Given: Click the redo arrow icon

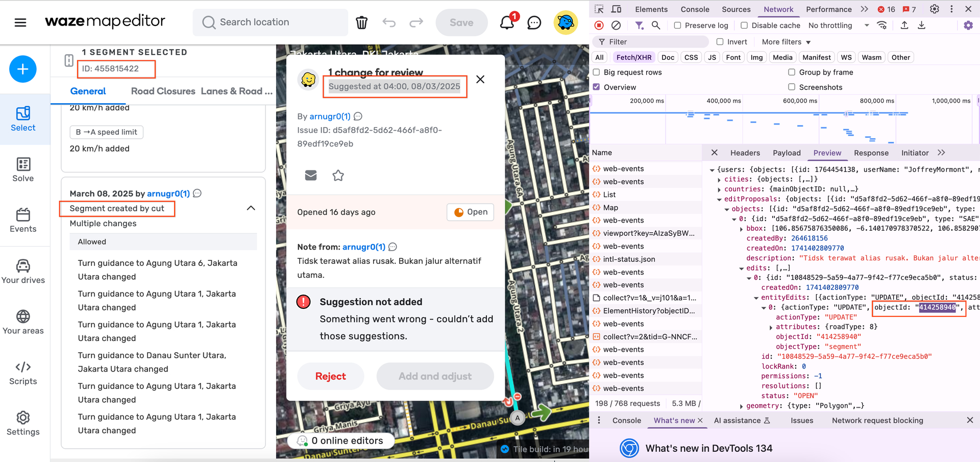Looking at the screenshot, I should (416, 22).
